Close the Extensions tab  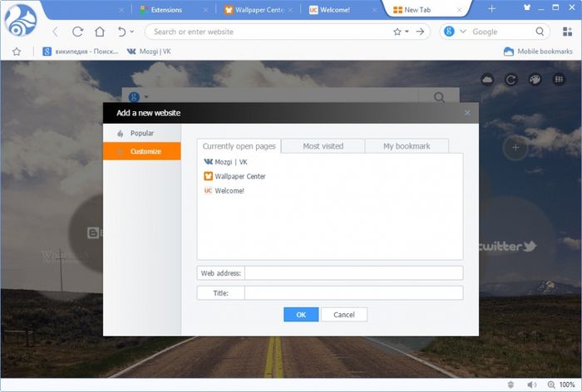(205, 10)
